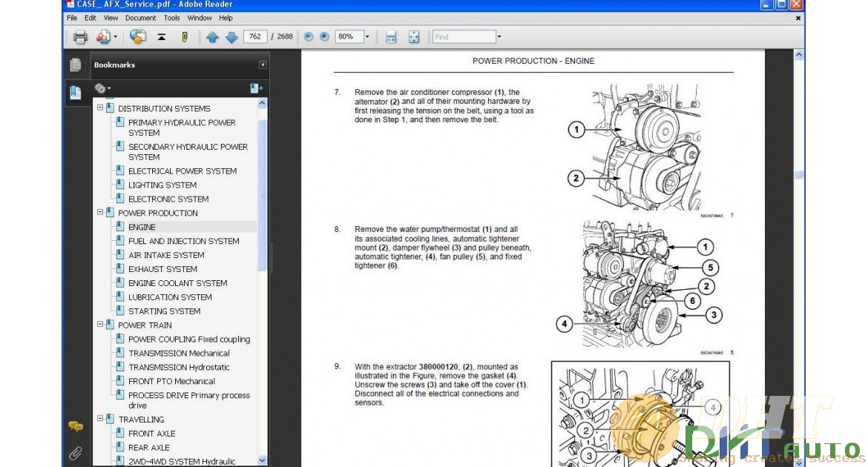Collapse the DISTRIBUTION SYSTEMS tree node
This screenshot has width=868, height=467.
click(100, 108)
